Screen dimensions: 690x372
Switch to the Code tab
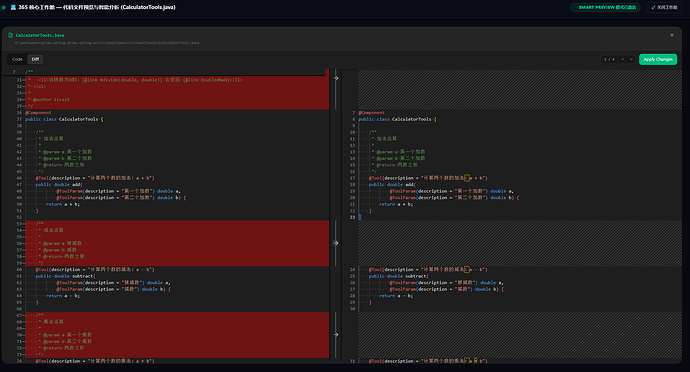pyautogui.click(x=17, y=59)
